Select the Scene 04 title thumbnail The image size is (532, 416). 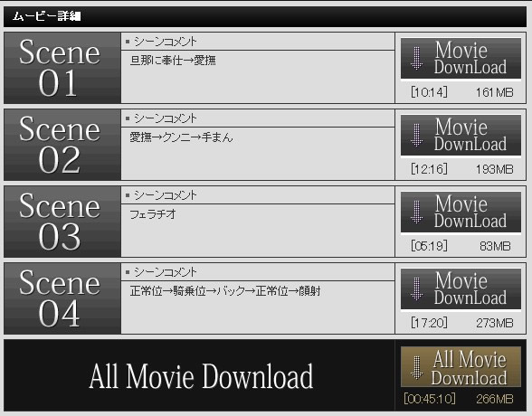62,298
